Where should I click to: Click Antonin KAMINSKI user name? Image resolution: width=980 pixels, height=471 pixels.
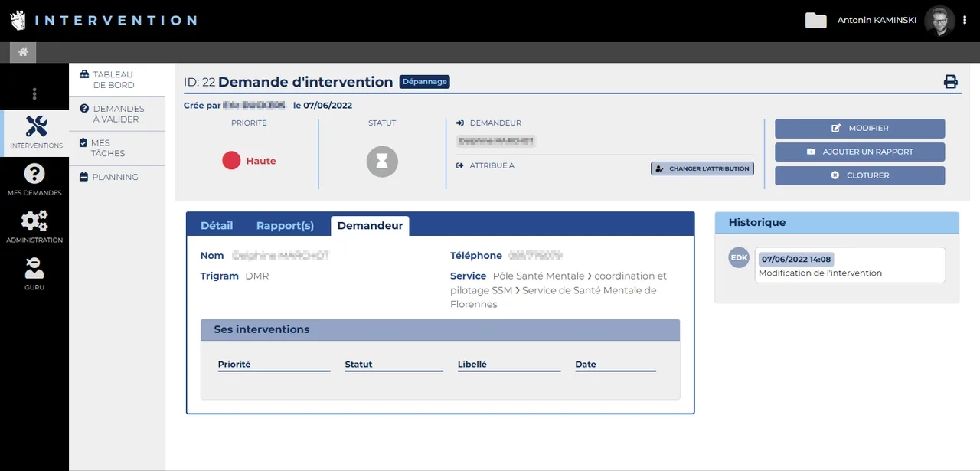coord(877,21)
